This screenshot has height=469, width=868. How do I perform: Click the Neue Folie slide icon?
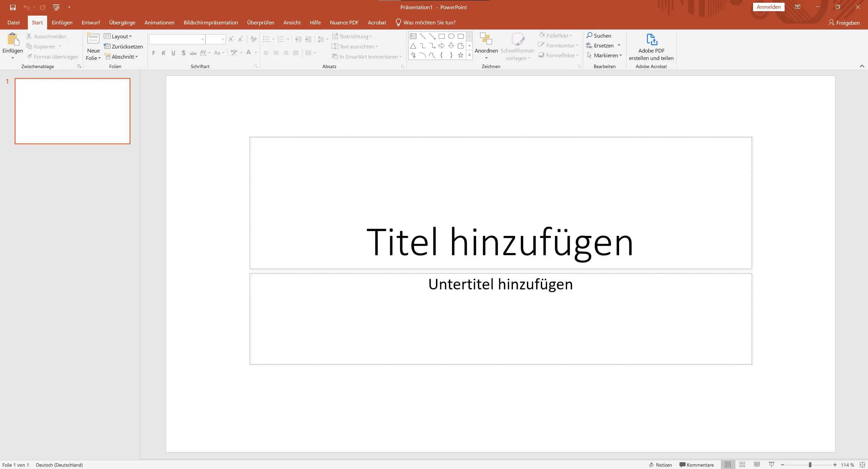click(x=93, y=39)
